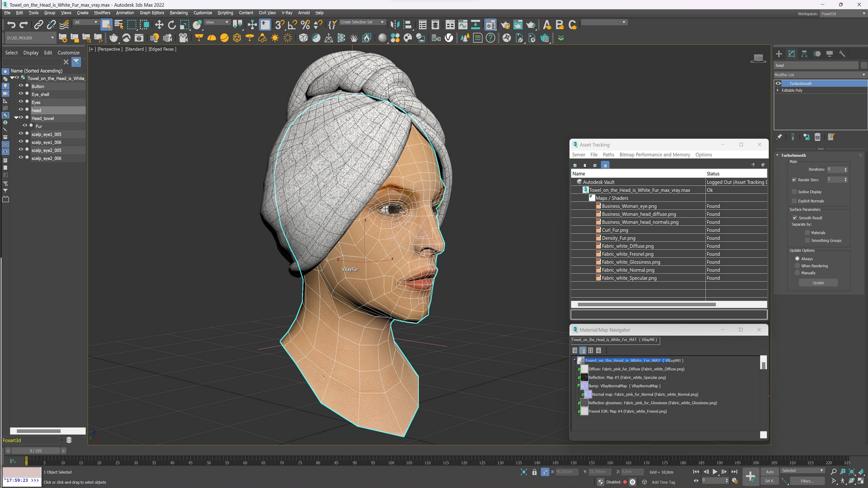Click the Mirror tool icon
The width and height of the screenshot is (868, 488).
(x=395, y=25)
